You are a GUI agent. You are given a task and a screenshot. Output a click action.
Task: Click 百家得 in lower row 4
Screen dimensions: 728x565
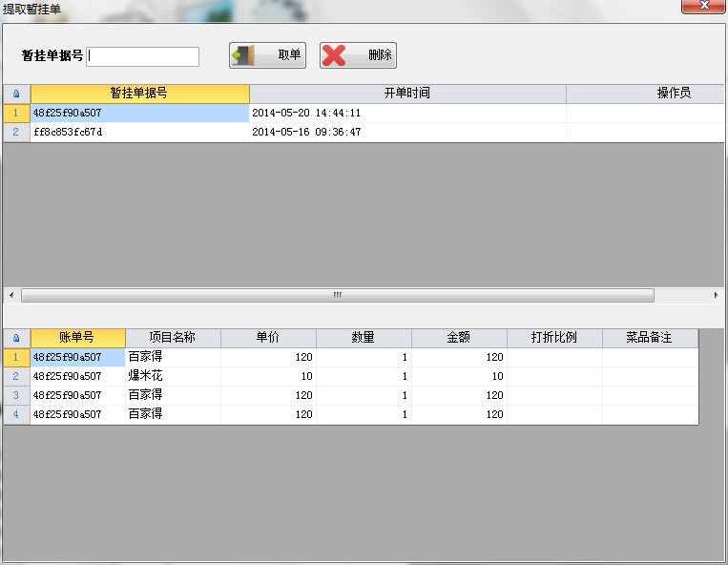coord(174,414)
